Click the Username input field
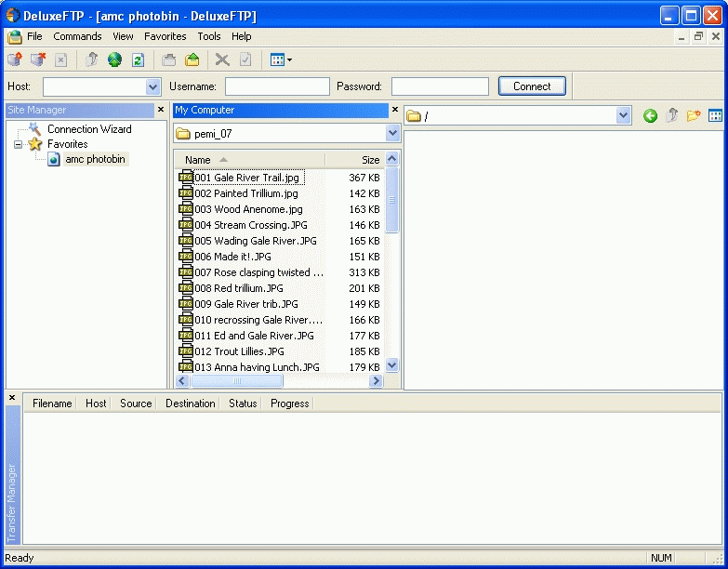This screenshot has height=569, width=728. tap(277, 86)
